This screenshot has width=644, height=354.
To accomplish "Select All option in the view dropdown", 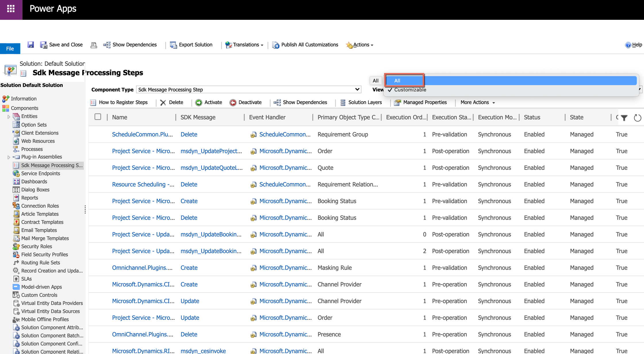I will point(511,81).
